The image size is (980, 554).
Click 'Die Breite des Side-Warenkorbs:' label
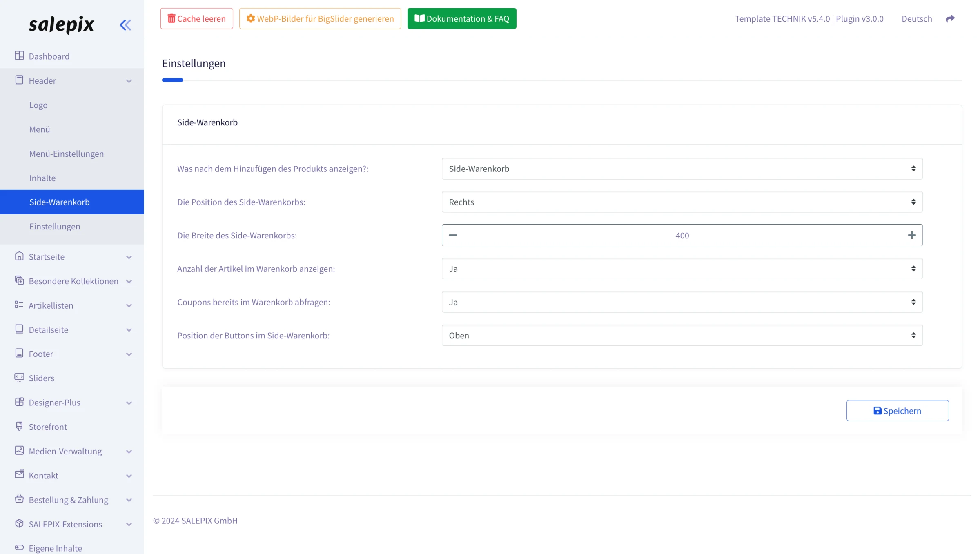click(x=237, y=236)
